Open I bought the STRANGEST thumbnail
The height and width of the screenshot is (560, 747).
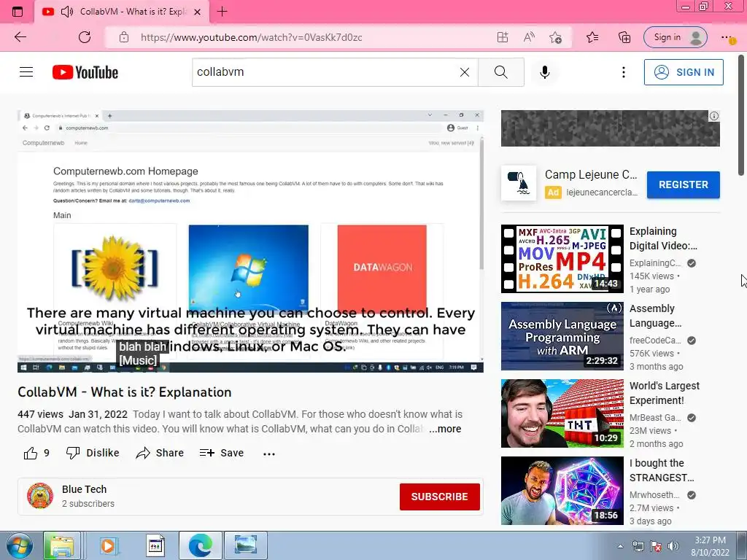(562, 491)
